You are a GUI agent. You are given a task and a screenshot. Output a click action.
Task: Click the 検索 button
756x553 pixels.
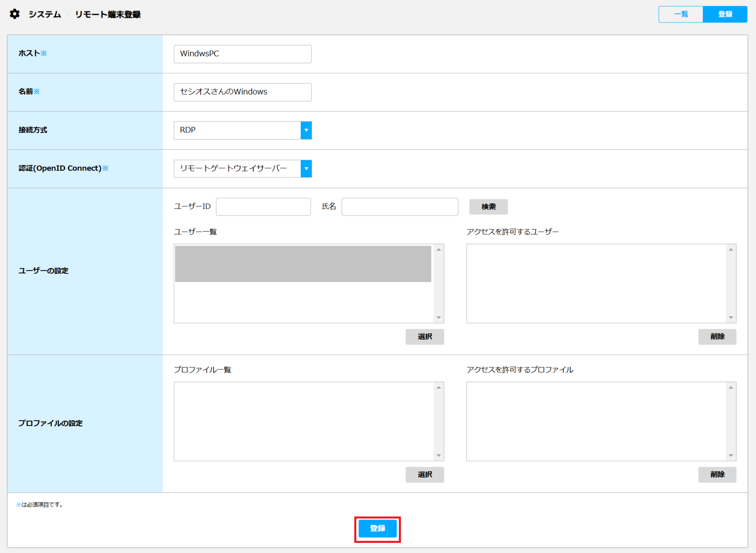click(488, 207)
